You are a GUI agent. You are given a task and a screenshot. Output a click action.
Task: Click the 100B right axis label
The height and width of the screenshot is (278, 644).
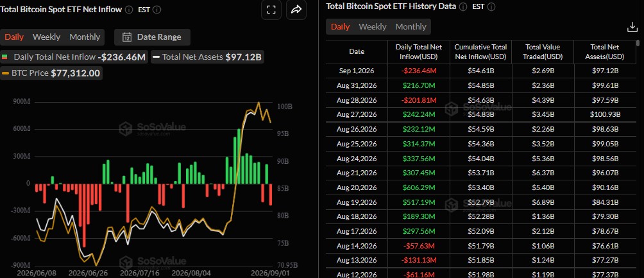[284, 107]
